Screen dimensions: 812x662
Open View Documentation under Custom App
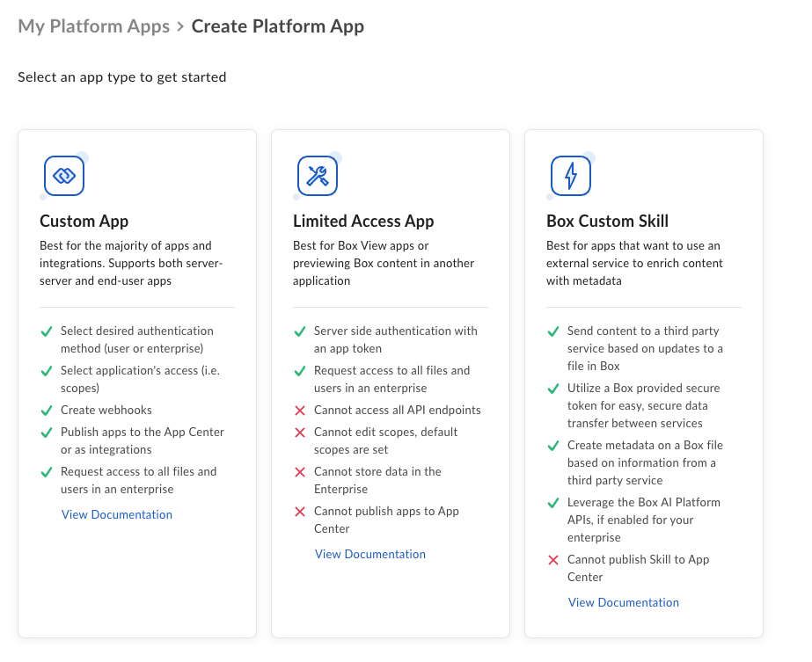117,514
